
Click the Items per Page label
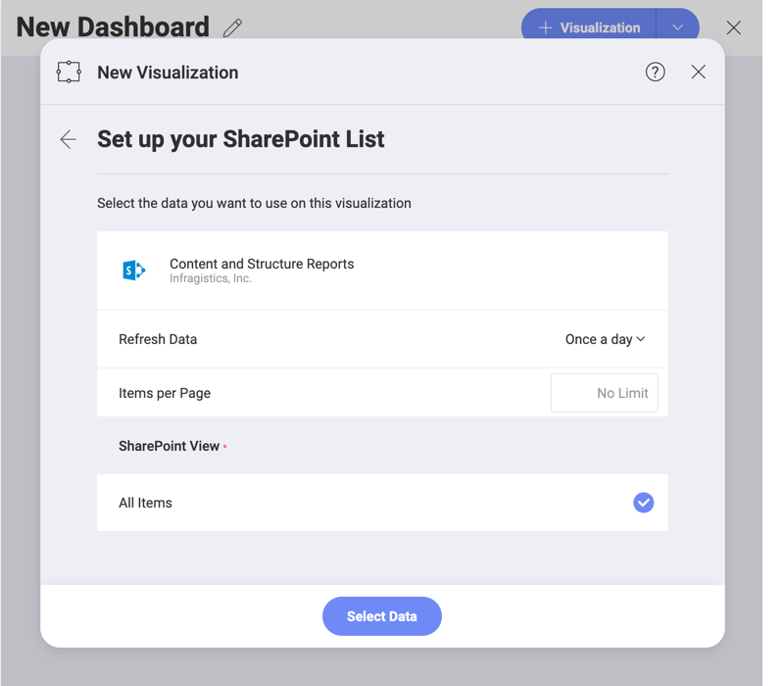(165, 393)
